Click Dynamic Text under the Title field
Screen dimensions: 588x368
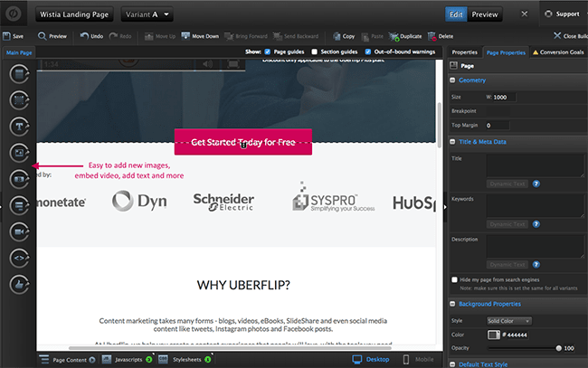pyautogui.click(x=507, y=184)
